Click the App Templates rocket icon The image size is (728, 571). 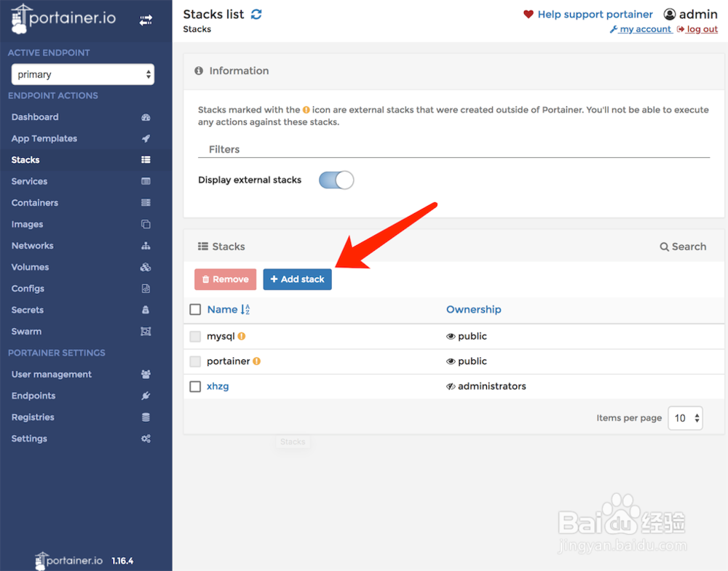(146, 139)
